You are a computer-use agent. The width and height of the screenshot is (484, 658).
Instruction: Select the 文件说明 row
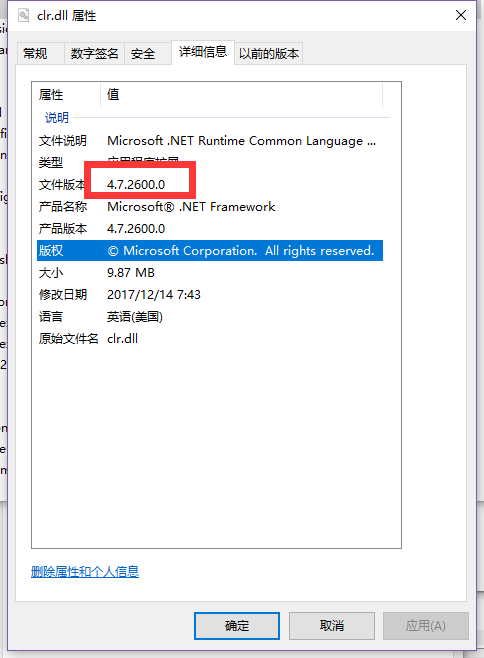(210, 141)
